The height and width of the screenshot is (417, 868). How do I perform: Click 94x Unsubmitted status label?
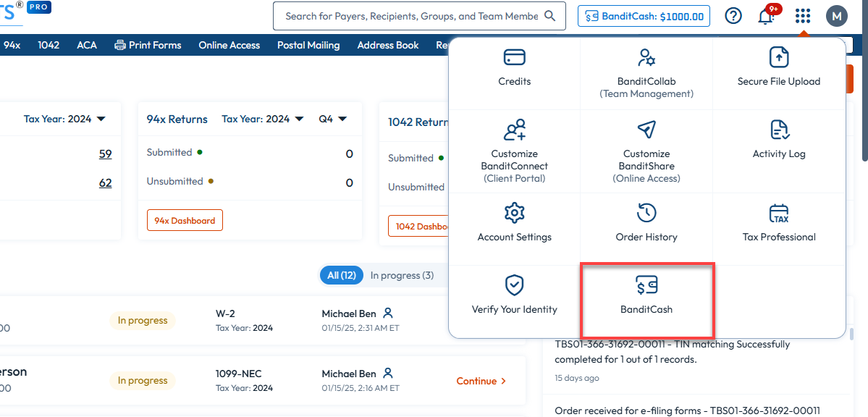(x=175, y=181)
